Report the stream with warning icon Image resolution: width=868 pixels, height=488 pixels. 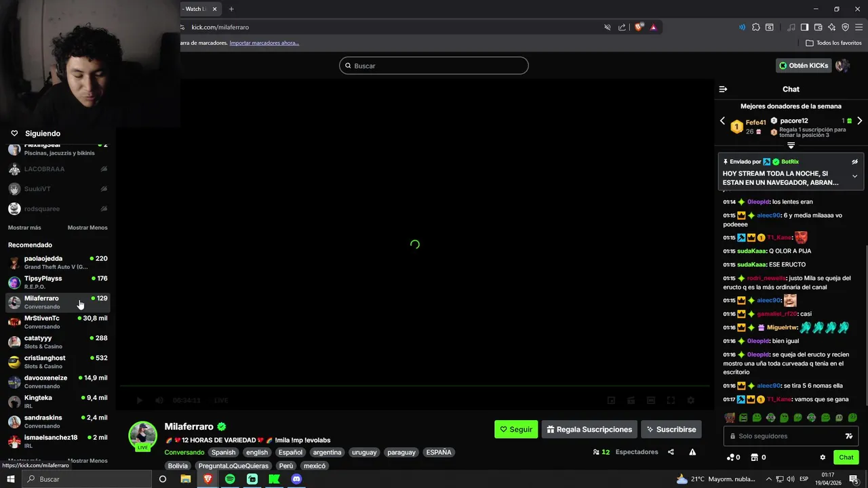692,452
